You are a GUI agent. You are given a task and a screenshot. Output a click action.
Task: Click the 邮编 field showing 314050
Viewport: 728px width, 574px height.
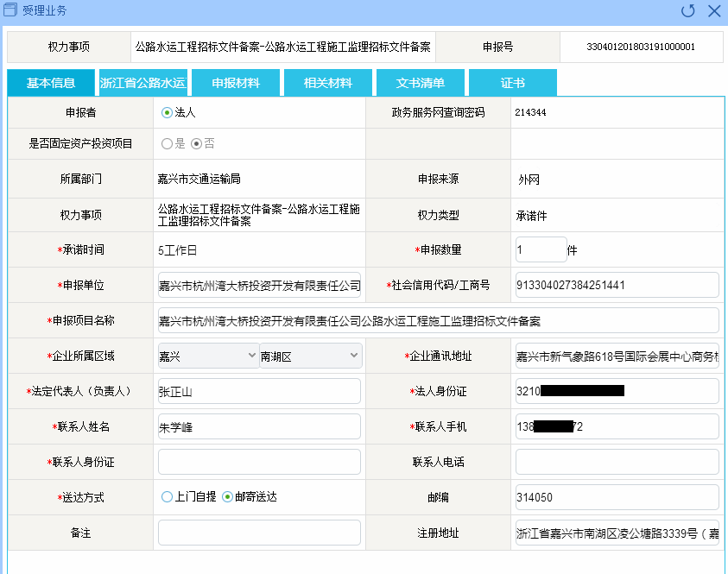(x=617, y=497)
